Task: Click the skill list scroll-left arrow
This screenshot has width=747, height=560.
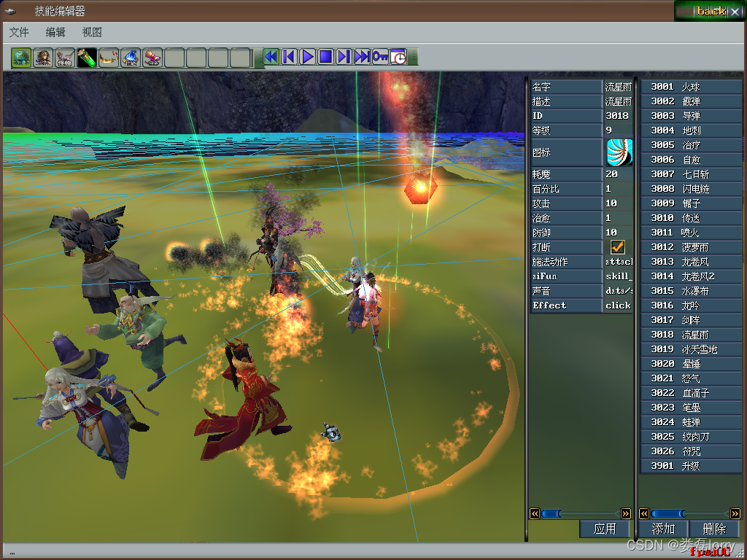Action: 644,514
